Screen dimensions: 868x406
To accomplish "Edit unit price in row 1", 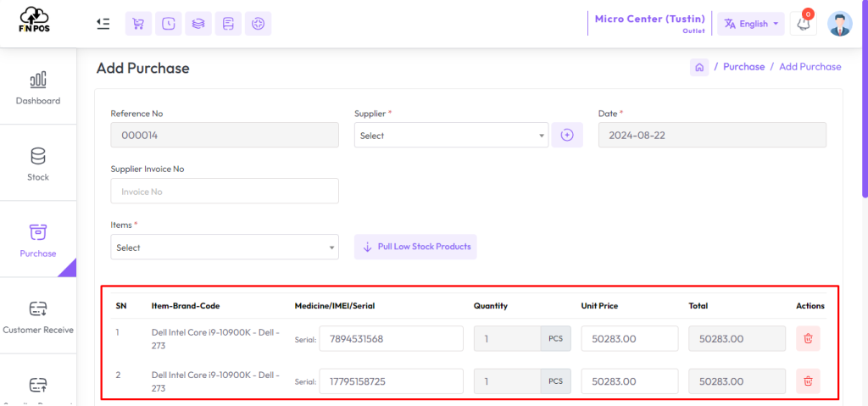I will [630, 338].
